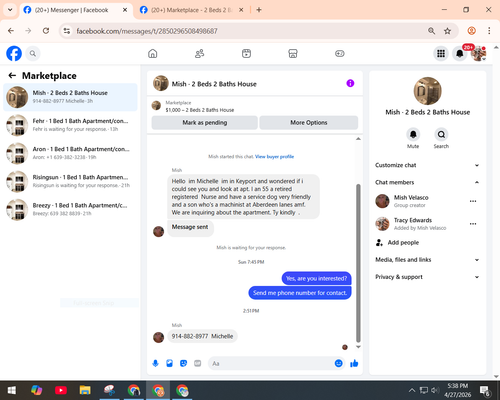The width and height of the screenshot is (500, 400).
Task: Open the Video/Watch icon in top navigation
Action: click(246, 53)
